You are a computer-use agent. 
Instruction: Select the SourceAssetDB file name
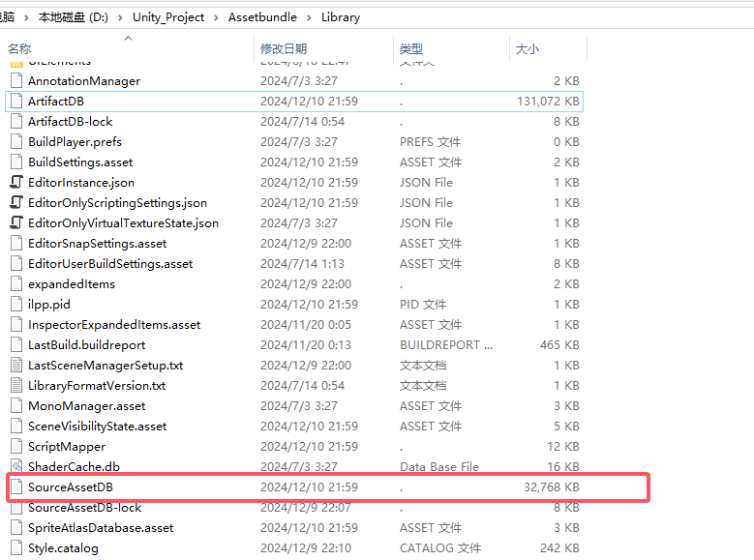[71, 486]
